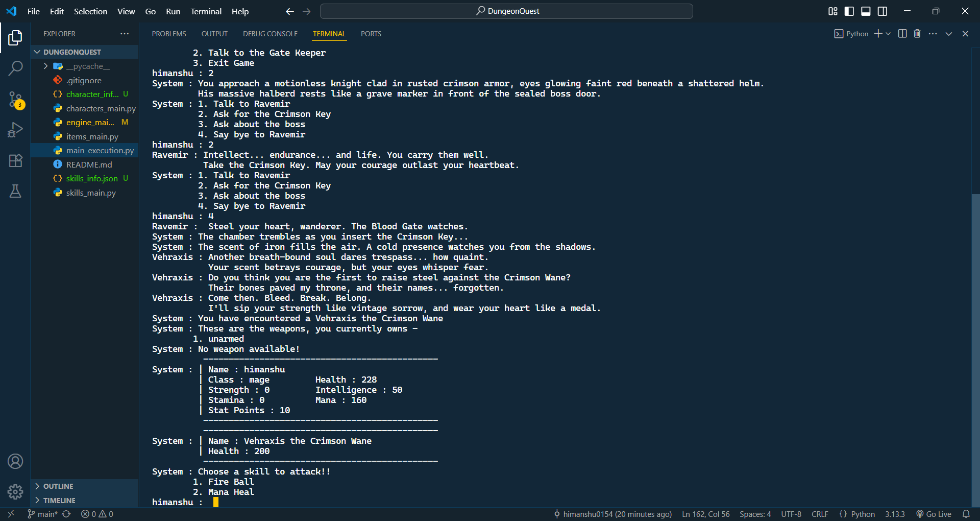980x521 pixels.
Task: Go back with the navigation arrow
Action: pos(290,11)
